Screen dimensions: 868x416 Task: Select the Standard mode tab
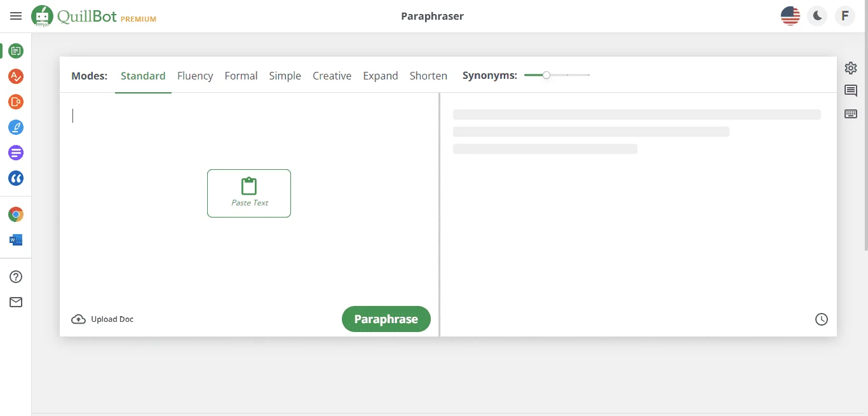(143, 76)
